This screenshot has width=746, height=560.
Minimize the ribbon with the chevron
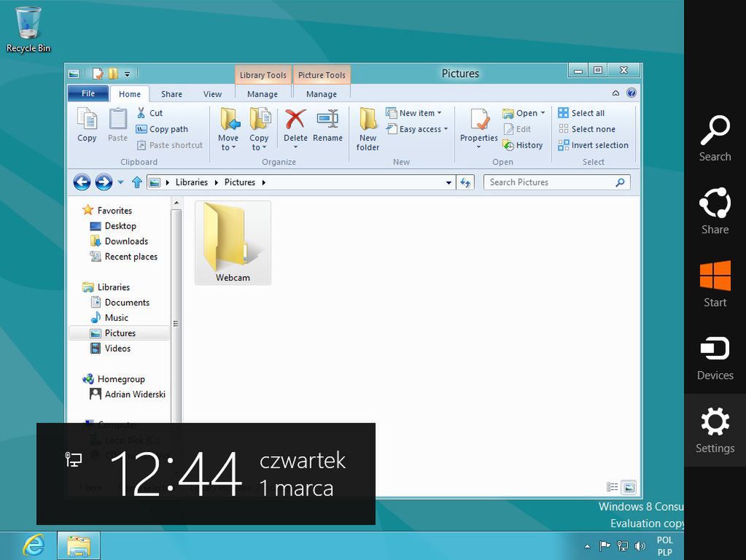(615, 93)
